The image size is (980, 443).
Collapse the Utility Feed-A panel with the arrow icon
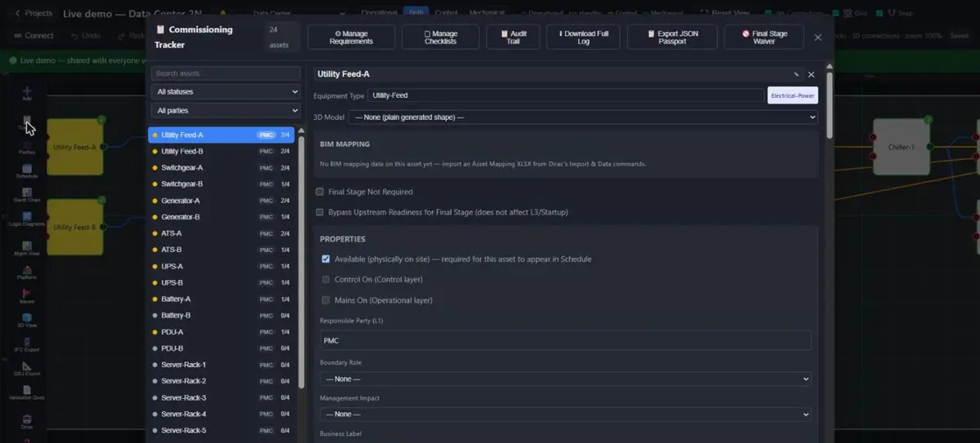click(x=795, y=74)
